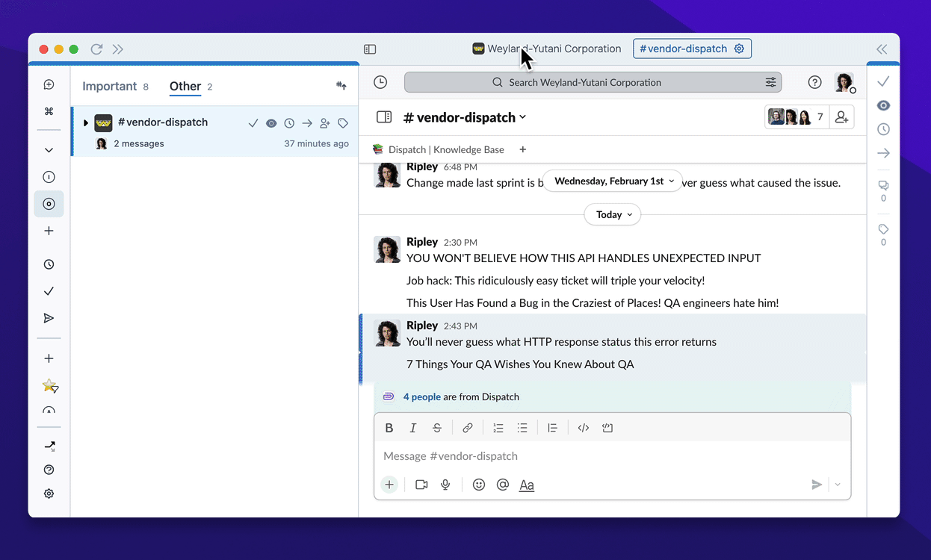931x560 pixels.
Task: Open the Today date dropdown
Action: click(613, 214)
